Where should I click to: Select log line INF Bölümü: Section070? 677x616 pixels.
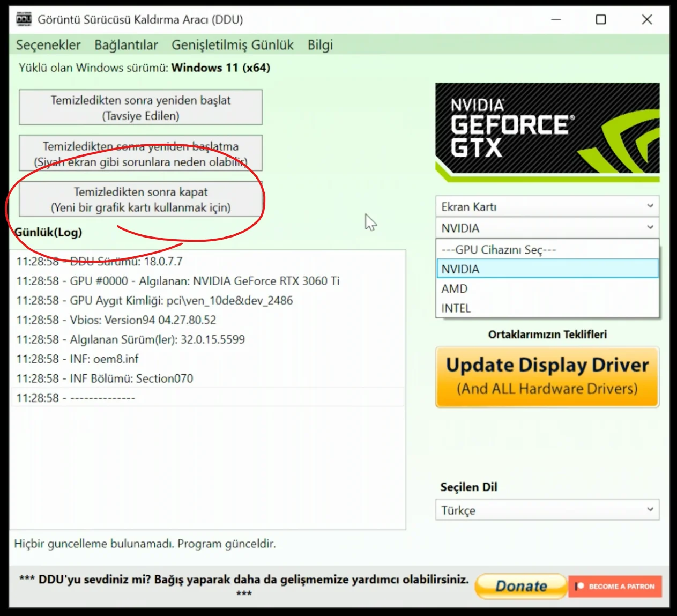click(x=207, y=378)
